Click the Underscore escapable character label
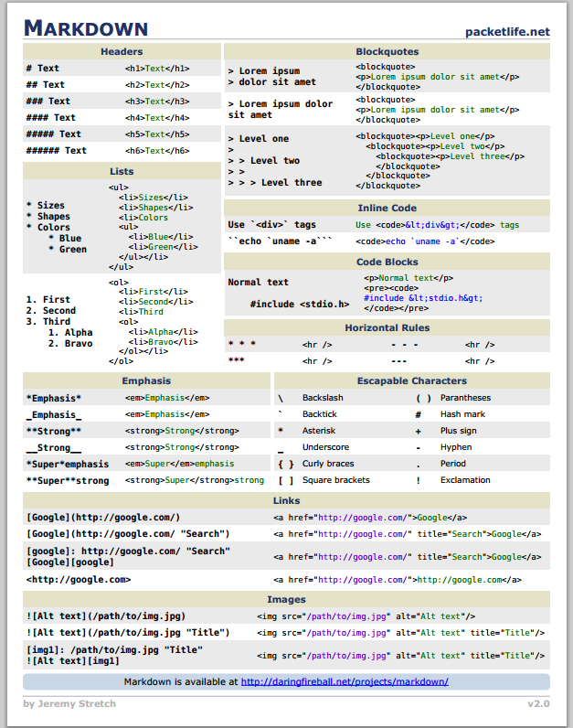The width and height of the screenshot is (573, 728). point(325,446)
